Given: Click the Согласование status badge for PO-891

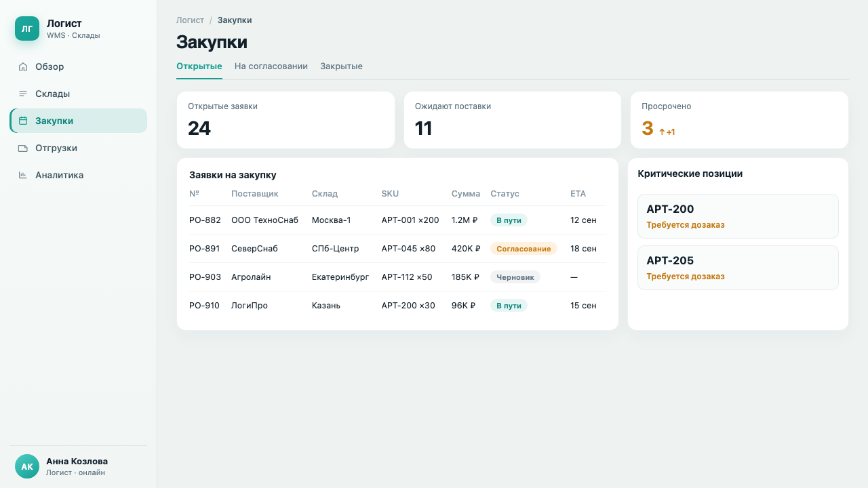Looking at the screenshot, I should (524, 249).
